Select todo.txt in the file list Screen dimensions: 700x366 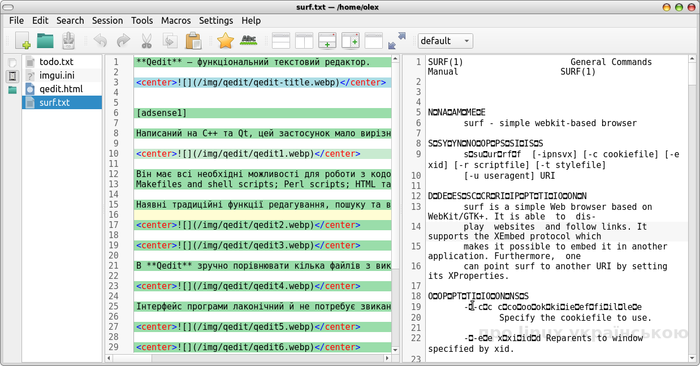click(62, 62)
